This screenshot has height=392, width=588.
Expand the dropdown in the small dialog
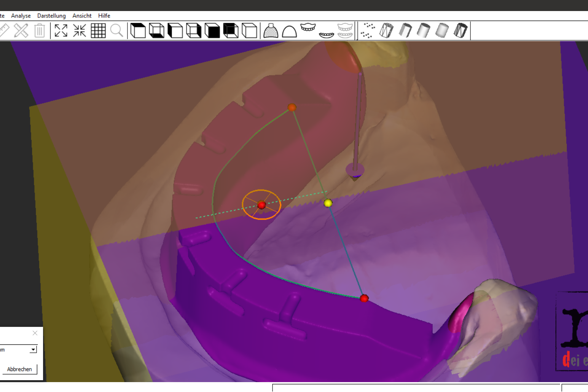pos(33,349)
